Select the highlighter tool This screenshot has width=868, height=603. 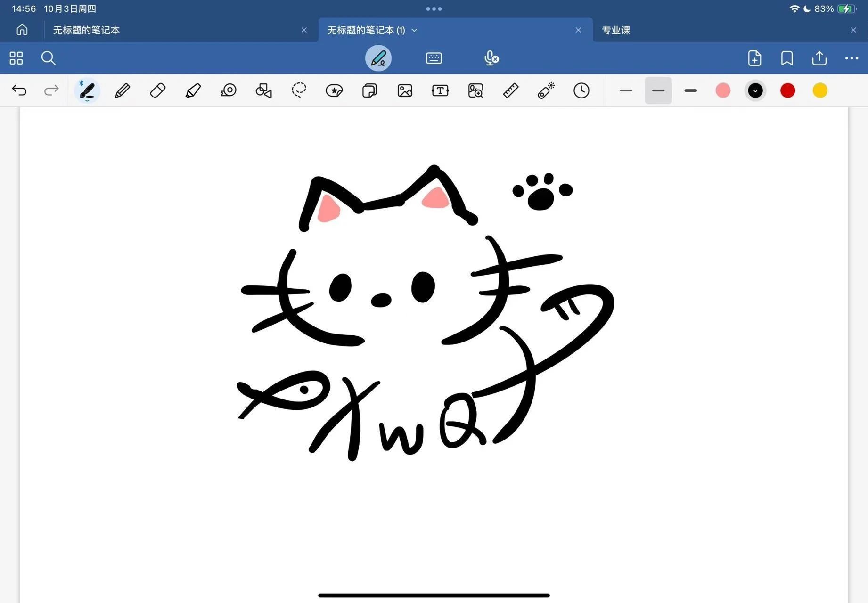[193, 90]
